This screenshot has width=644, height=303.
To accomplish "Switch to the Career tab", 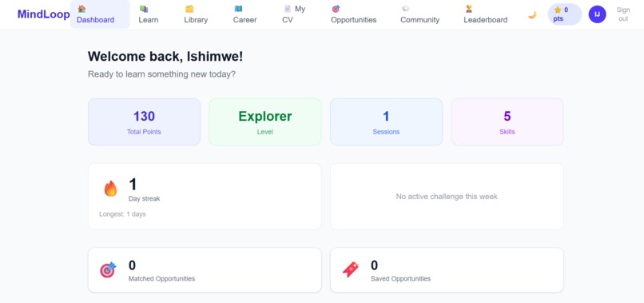I will (244, 14).
